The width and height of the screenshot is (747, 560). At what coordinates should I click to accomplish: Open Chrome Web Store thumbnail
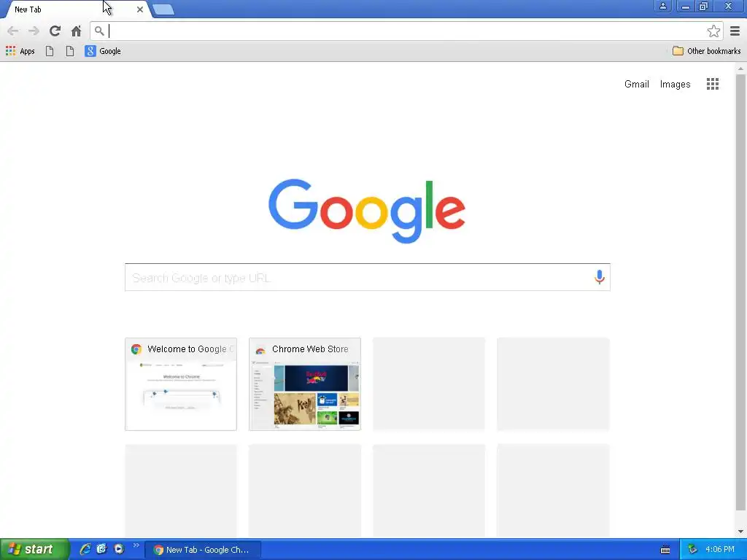click(305, 384)
